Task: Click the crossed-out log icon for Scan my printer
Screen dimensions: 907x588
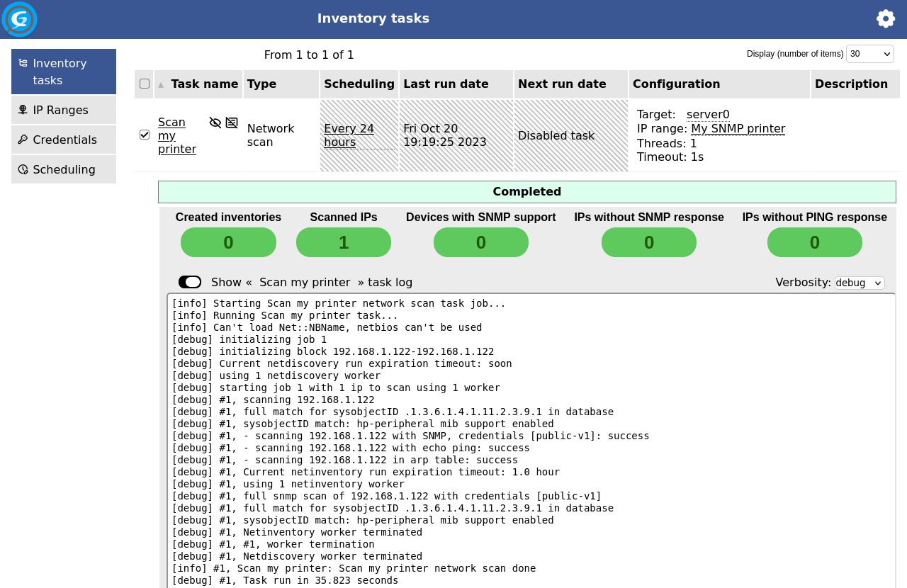Action: point(232,123)
